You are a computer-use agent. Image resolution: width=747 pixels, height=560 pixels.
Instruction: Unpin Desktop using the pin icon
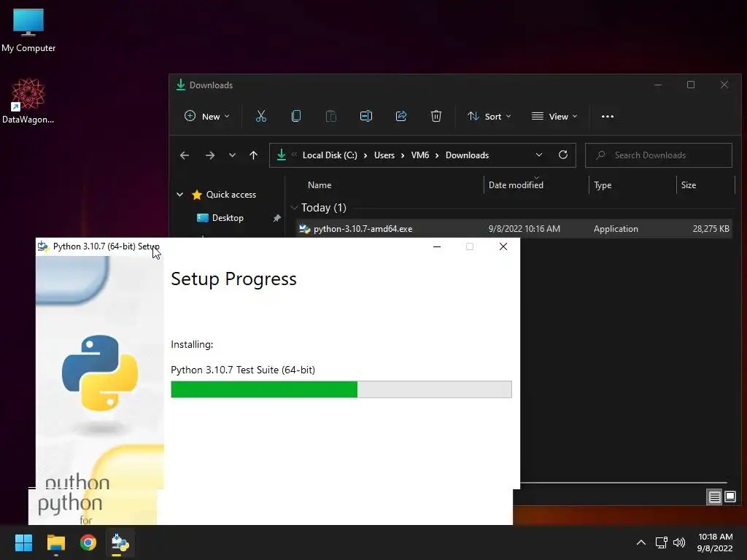276,218
